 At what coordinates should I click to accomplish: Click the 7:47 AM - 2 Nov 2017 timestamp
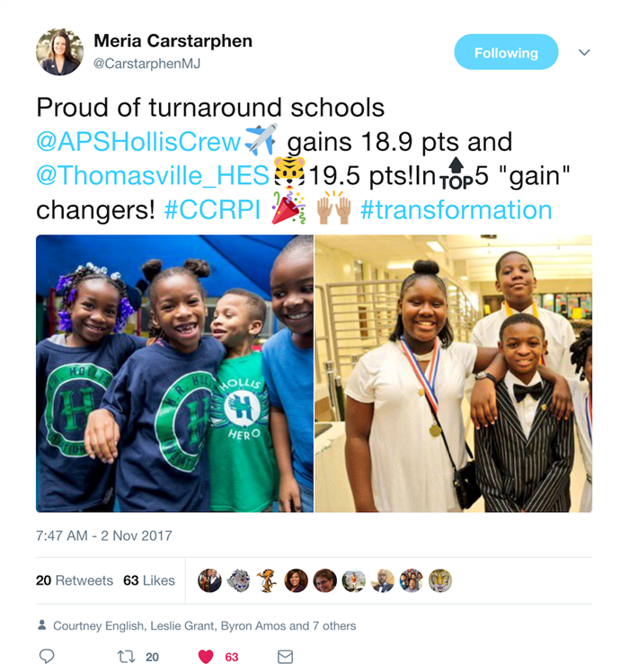coord(104,535)
